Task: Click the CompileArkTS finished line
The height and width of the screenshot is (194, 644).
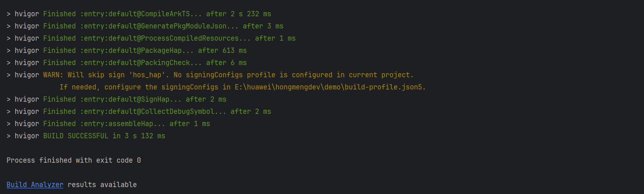Action: [x=139, y=14]
